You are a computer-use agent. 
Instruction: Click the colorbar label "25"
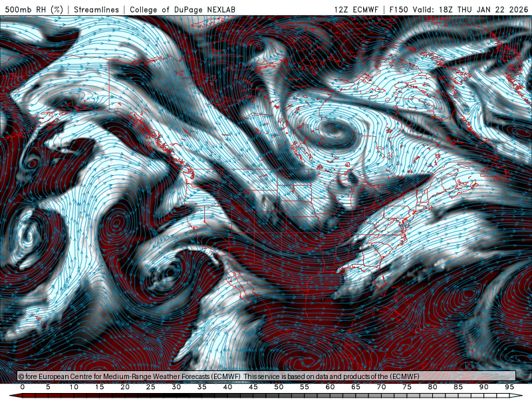pyautogui.click(x=151, y=387)
